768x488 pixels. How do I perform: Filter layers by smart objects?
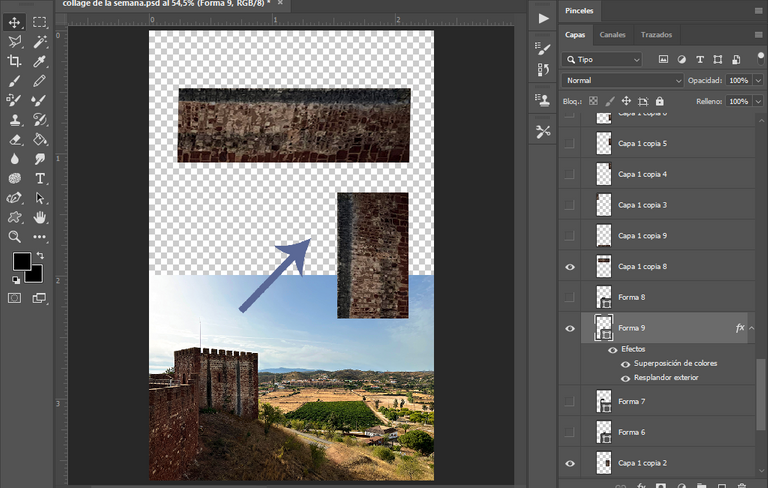point(736,59)
